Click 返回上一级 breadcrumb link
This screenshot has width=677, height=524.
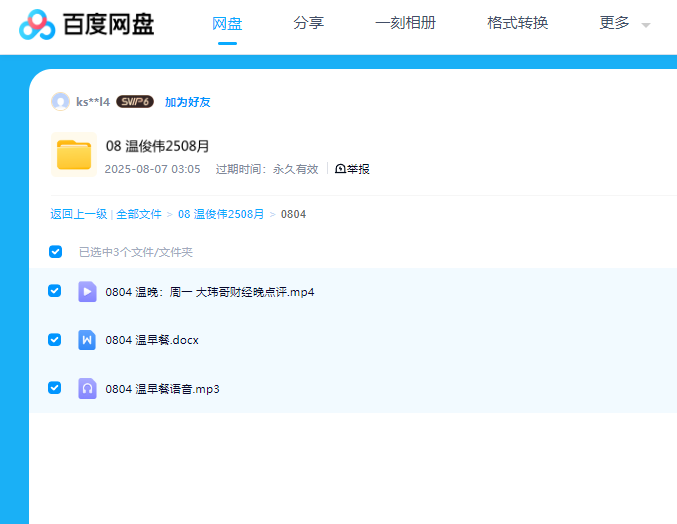(x=78, y=214)
